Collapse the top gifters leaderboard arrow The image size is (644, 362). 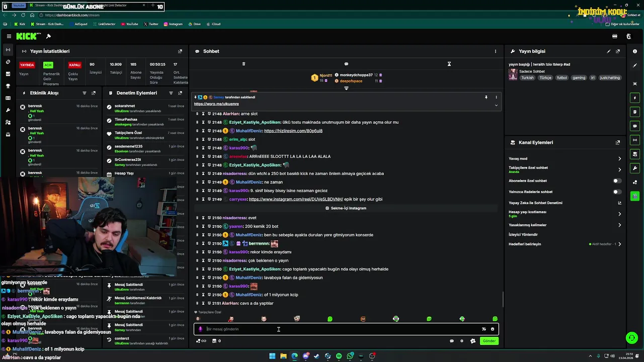(346, 88)
